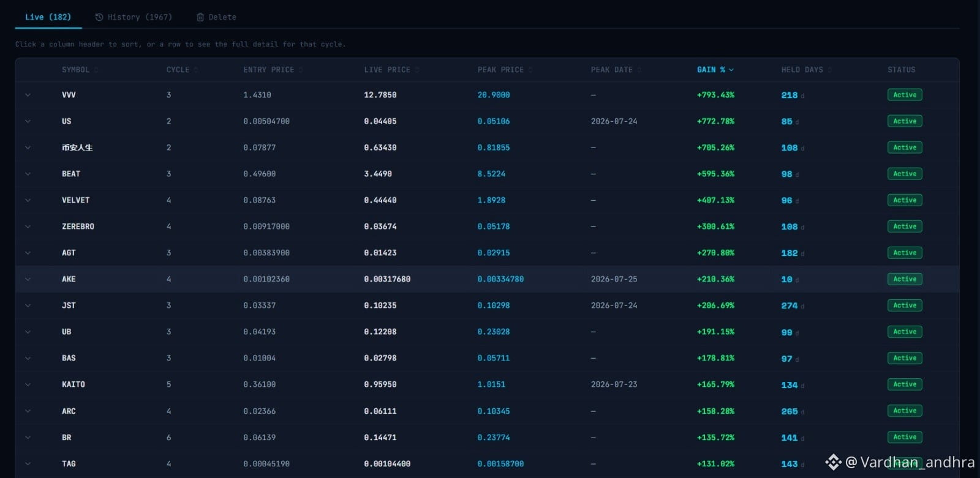Expand the AKE row chevron

click(28, 279)
